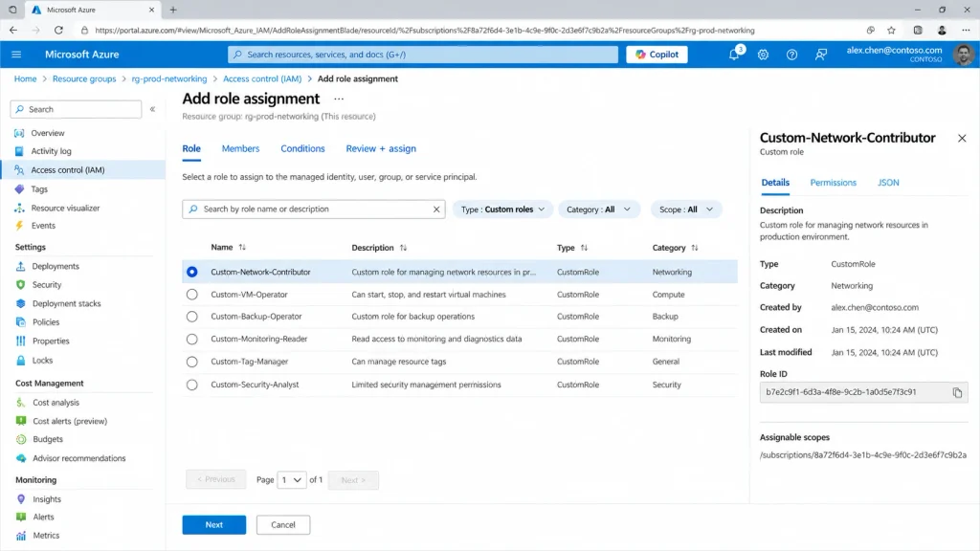Viewport: 980px width, 551px height.
Task: Select the Custom-VM-Operator role radio button
Action: click(191, 295)
